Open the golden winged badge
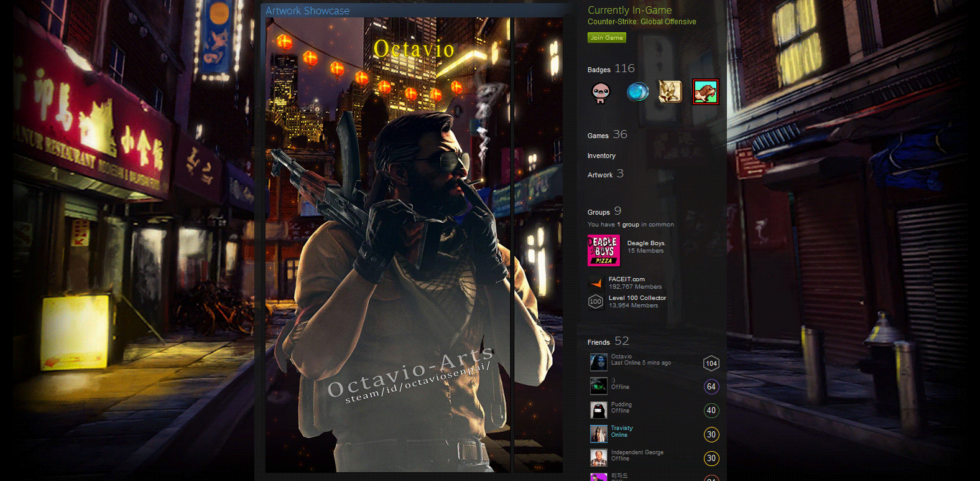 [670, 92]
